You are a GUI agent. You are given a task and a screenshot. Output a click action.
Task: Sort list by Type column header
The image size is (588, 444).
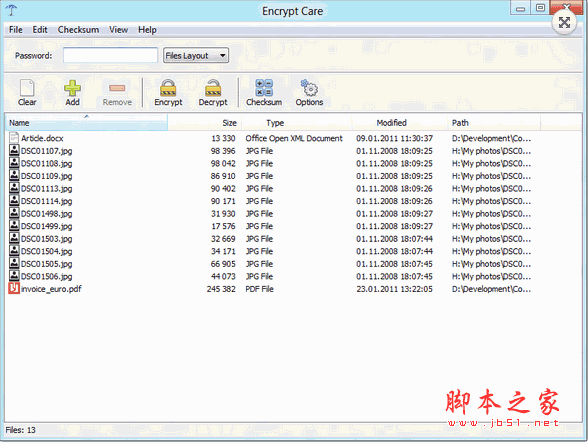point(297,123)
